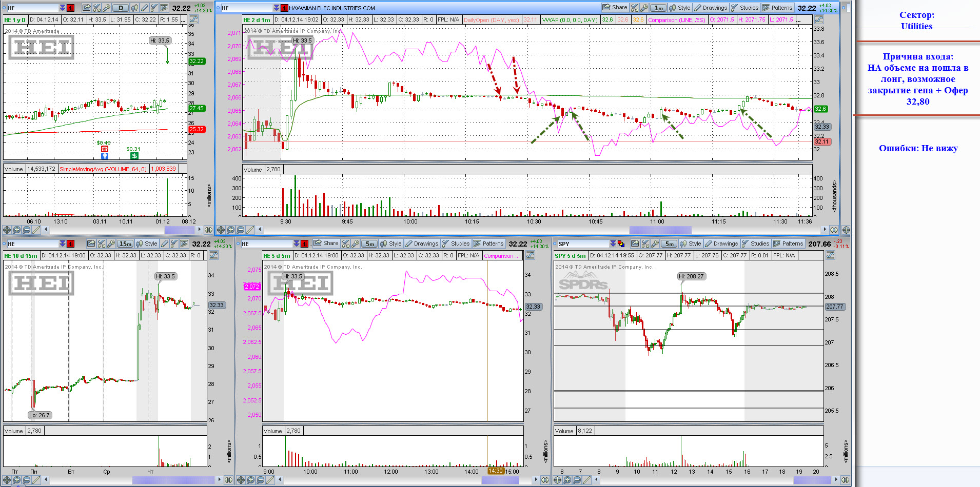
Task: Expand symbol dropdown arrow on 15m HE chart
Action: pyautogui.click(x=62, y=244)
